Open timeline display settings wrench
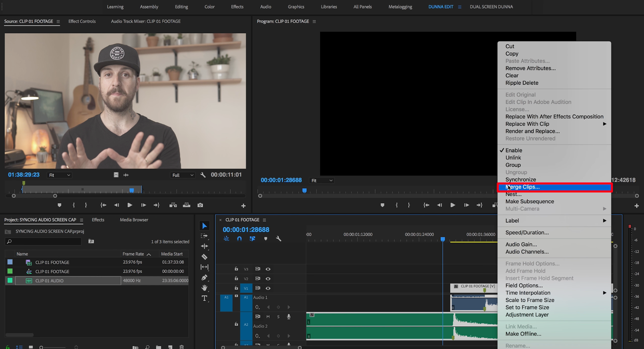Screen dimensions: 644x349 pos(278,239)
